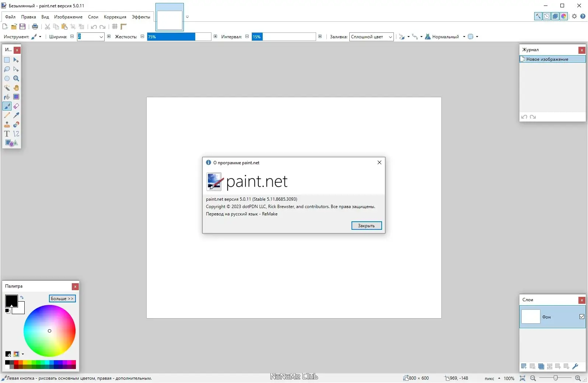The width and height of the screenshot is (588, 383).
Task: Select the Zoom tool in tools panel
Action: click(16, 78)
